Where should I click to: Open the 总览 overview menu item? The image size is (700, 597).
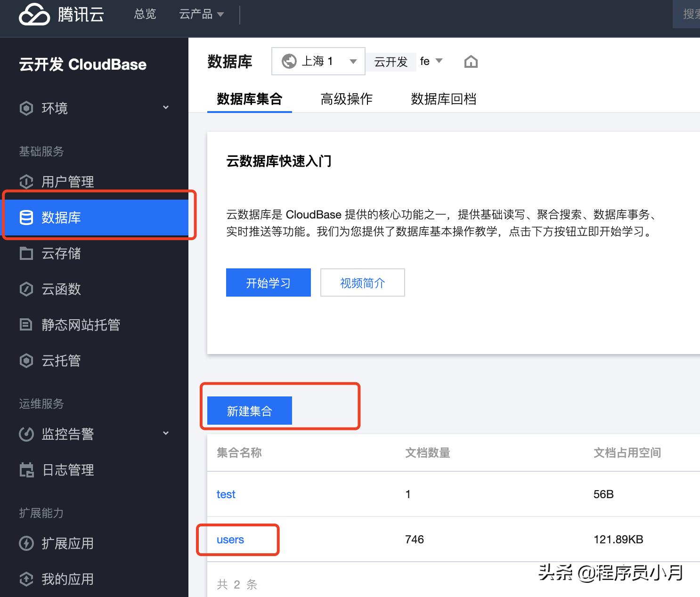tap(145, 14)
